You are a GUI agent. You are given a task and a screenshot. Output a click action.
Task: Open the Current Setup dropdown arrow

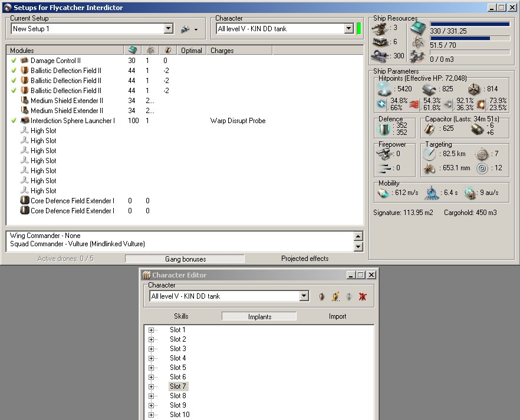[169, 28]
